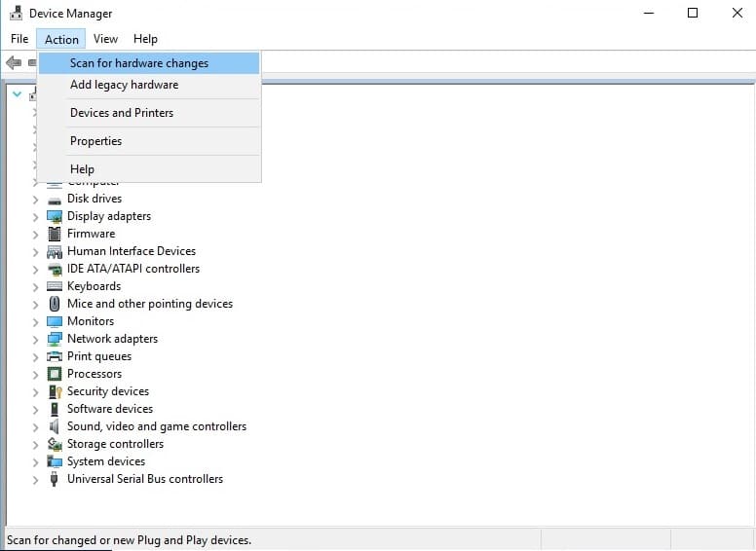Expand the Firmware node

coord(35,234)
